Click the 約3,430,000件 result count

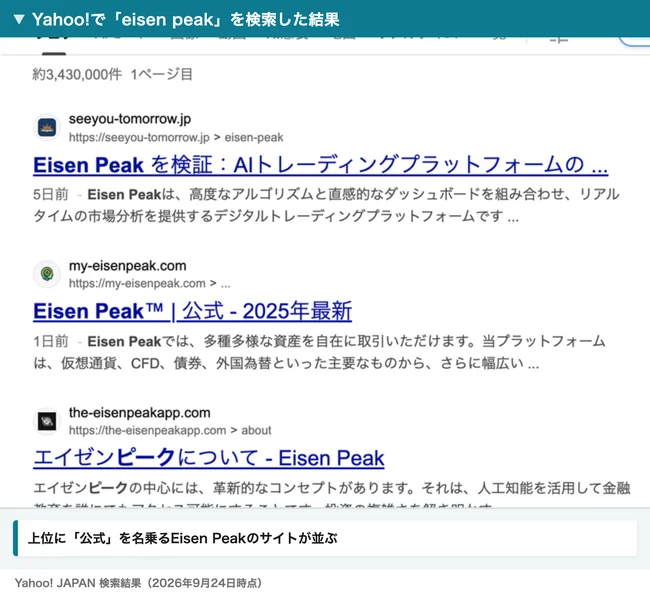[x=77, y=75]
